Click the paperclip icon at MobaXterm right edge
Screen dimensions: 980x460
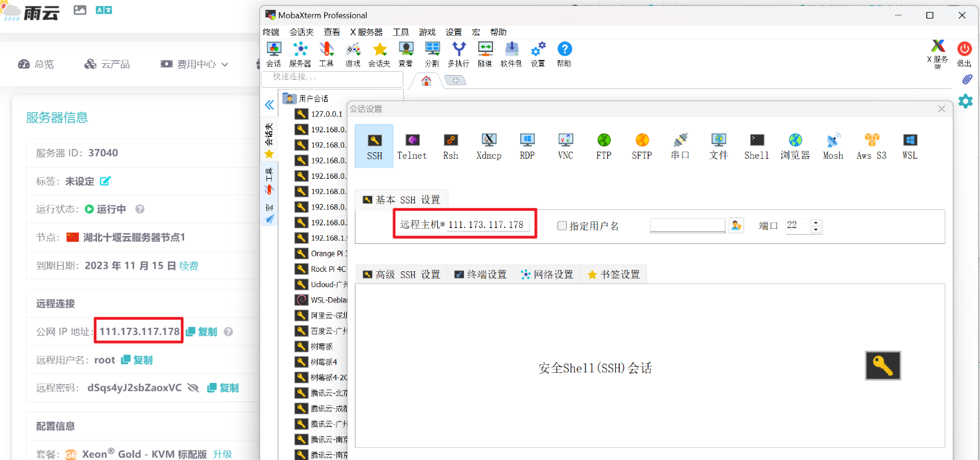[x=967, y=80]
